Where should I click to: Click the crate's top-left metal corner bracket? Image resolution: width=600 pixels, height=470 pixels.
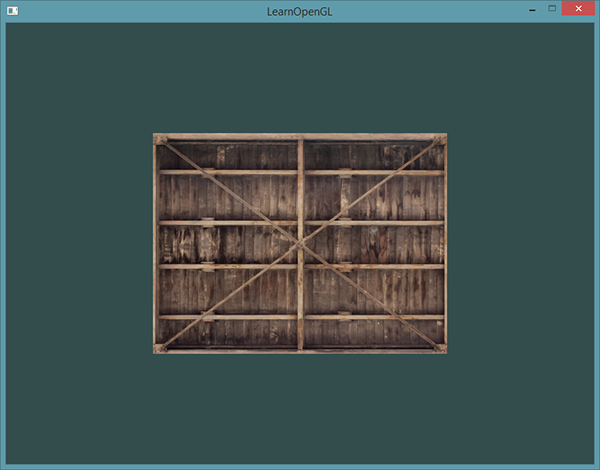click(159, 140)
